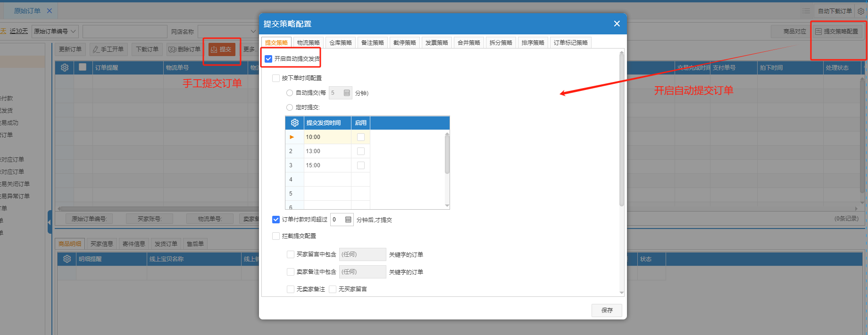Uncheck 开启自动提交发货 option
Image resolution: width=868 pixels, height=335 pixels.
tap(268, 59)
